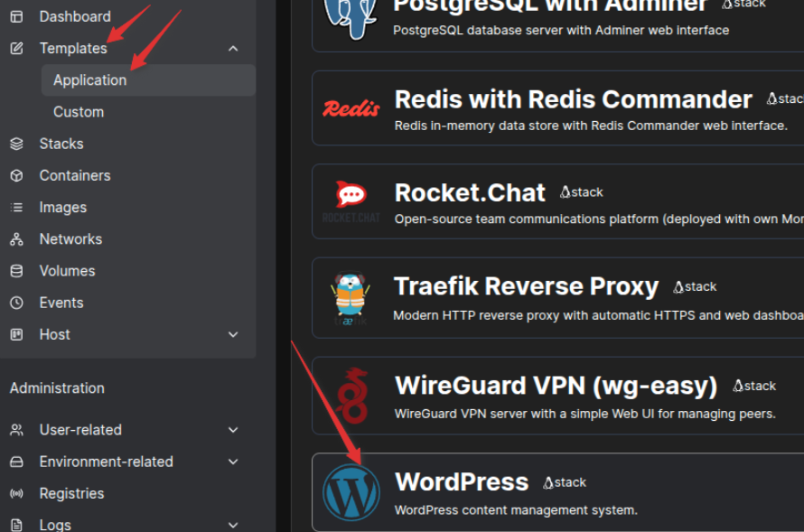
Task: Click 'WireGuard VPN server with a simple Web UI' text
Action: (x=585, y=414)
